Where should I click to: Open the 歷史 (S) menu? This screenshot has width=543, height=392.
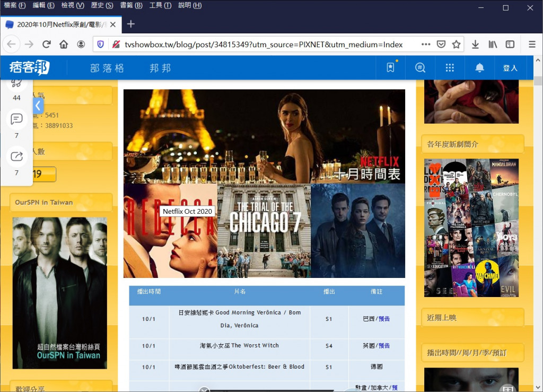tap(102, 5)
